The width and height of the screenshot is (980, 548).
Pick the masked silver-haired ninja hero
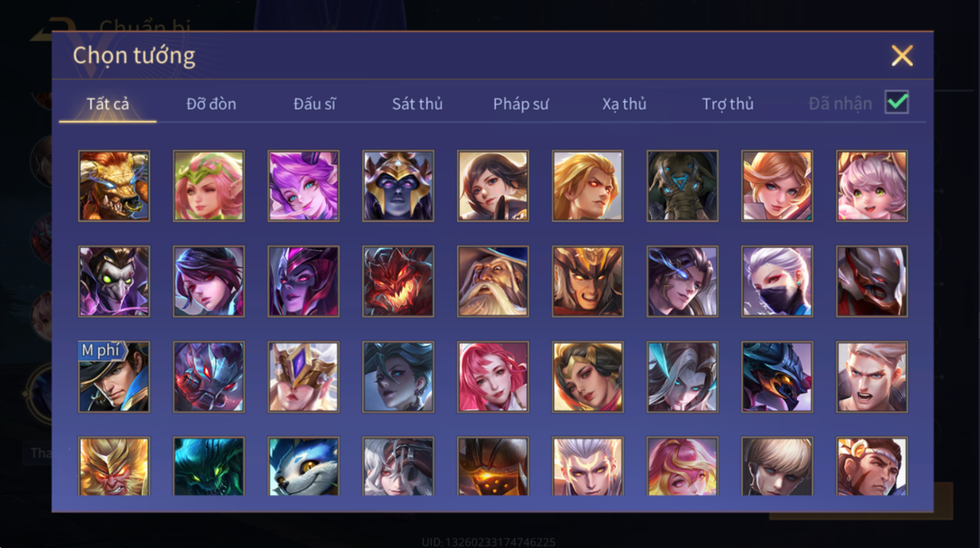[777, 281]
